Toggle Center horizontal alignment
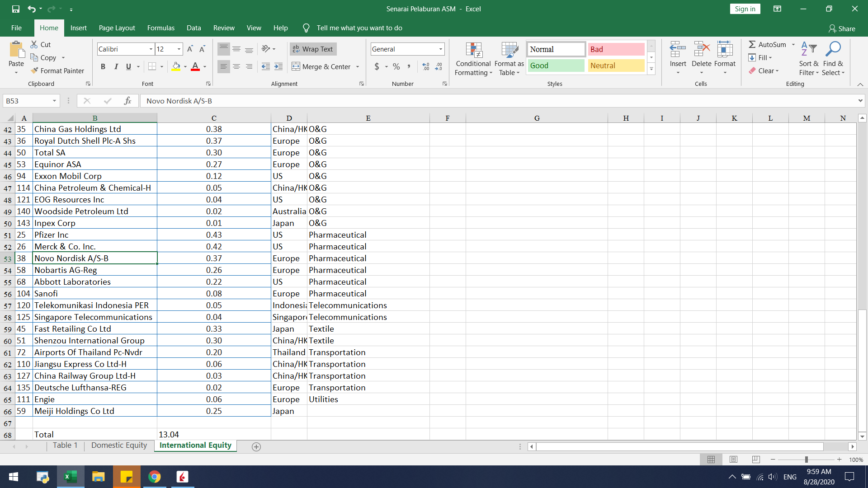 (236, 66)
